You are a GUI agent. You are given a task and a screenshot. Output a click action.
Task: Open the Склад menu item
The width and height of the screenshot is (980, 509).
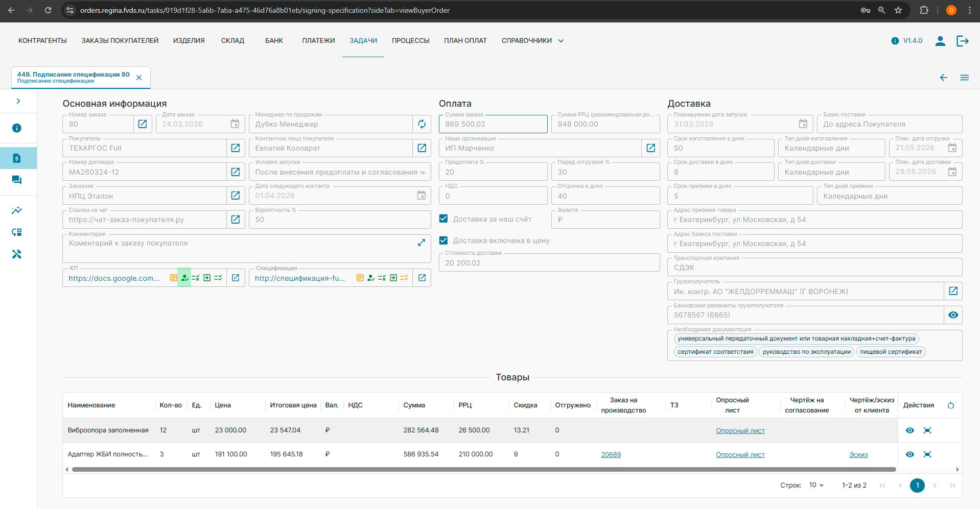coord(232,40)
